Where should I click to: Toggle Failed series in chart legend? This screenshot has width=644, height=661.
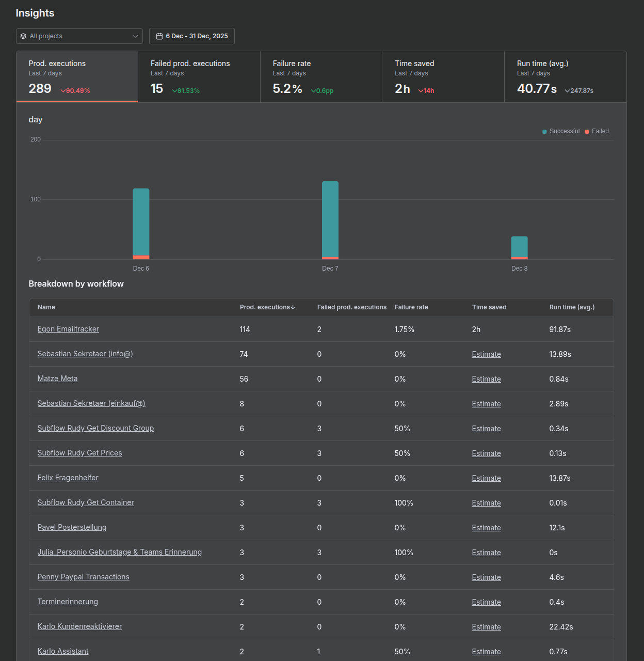(x=597, y=131)
